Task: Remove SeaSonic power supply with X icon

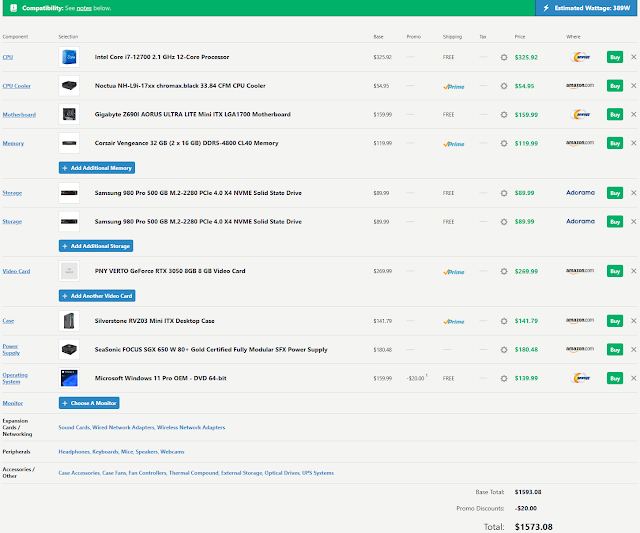Action: click(x=633, y=349)
